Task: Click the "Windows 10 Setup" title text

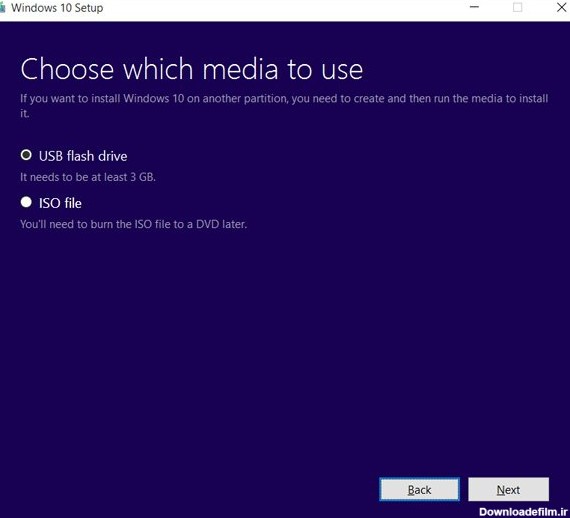Action: [x=57, y=8]
